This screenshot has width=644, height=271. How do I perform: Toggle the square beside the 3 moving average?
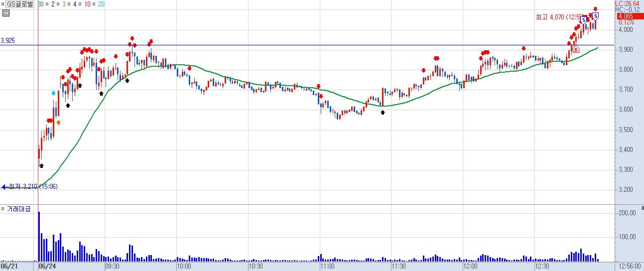coord(59,4)
